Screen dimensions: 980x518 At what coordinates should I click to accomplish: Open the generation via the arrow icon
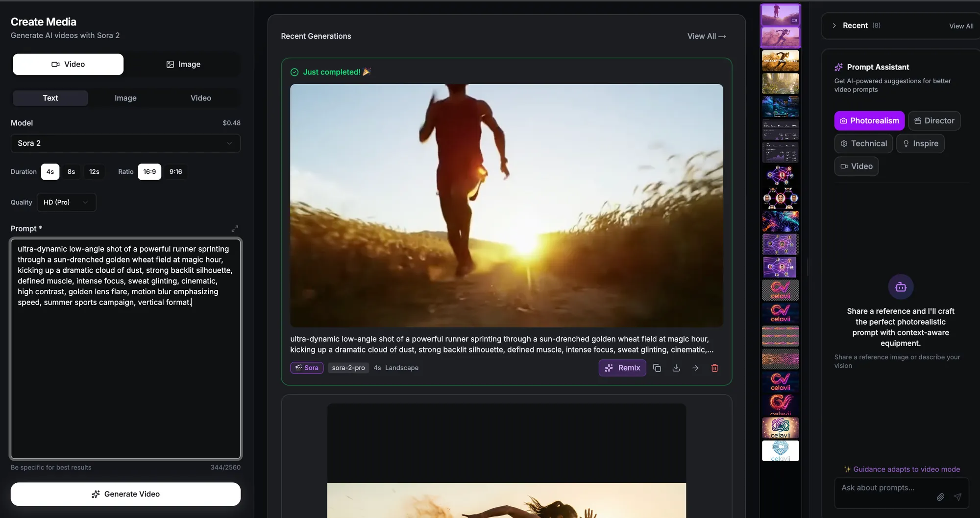click(x=695, y=368)
